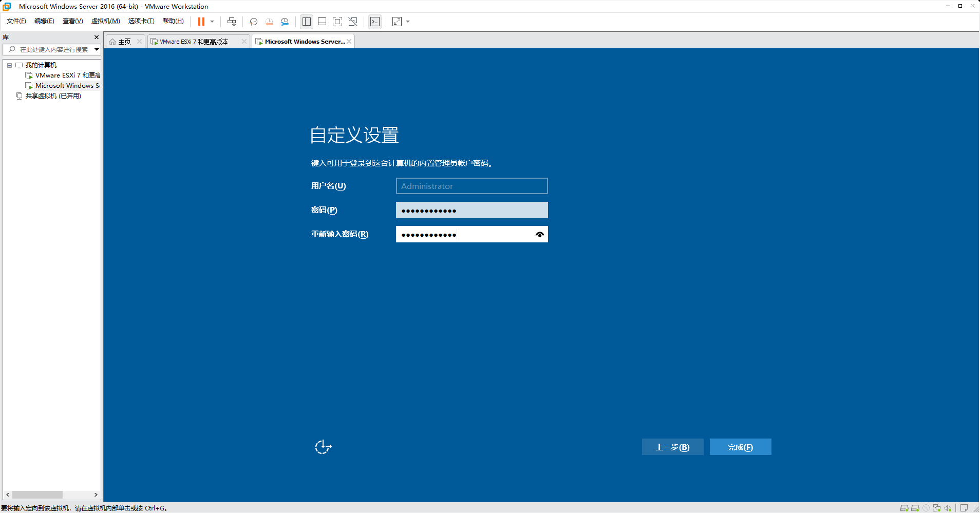
Task: Toggle the library sidebar panel view
Action: click(307, 22)
